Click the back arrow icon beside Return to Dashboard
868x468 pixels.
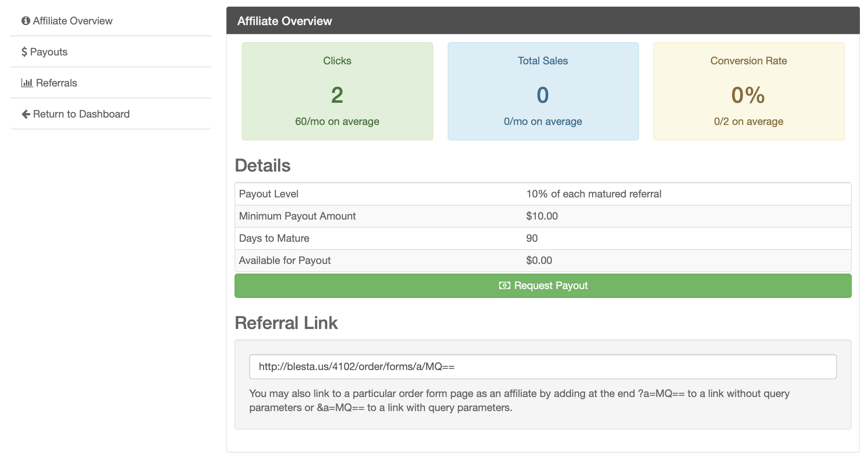[26, 114]
